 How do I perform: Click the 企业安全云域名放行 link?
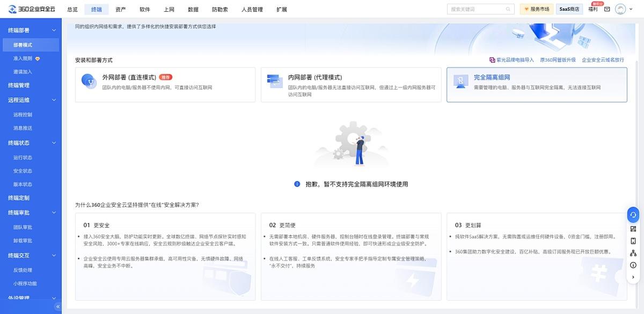pyautogui.click(x=603, y=60)
